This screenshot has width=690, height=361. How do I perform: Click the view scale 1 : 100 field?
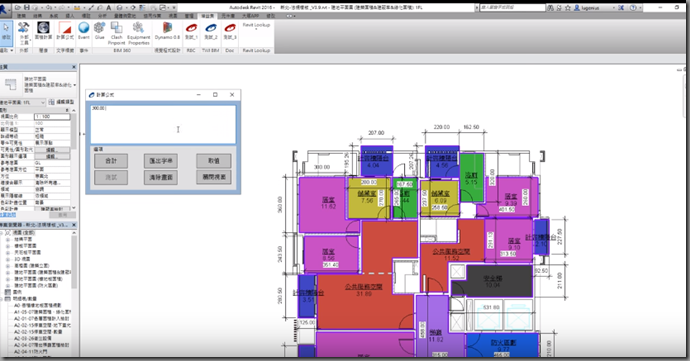coord(52,117)
